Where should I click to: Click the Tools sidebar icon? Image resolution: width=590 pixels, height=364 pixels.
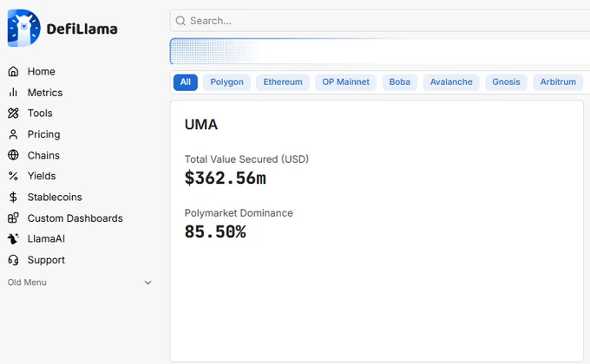[13, 114]
